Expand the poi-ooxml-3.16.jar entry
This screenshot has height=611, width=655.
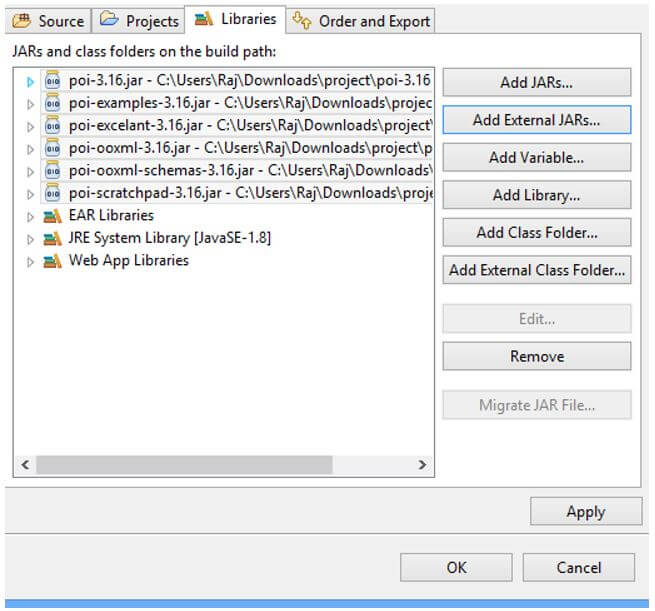pos(30,149)
